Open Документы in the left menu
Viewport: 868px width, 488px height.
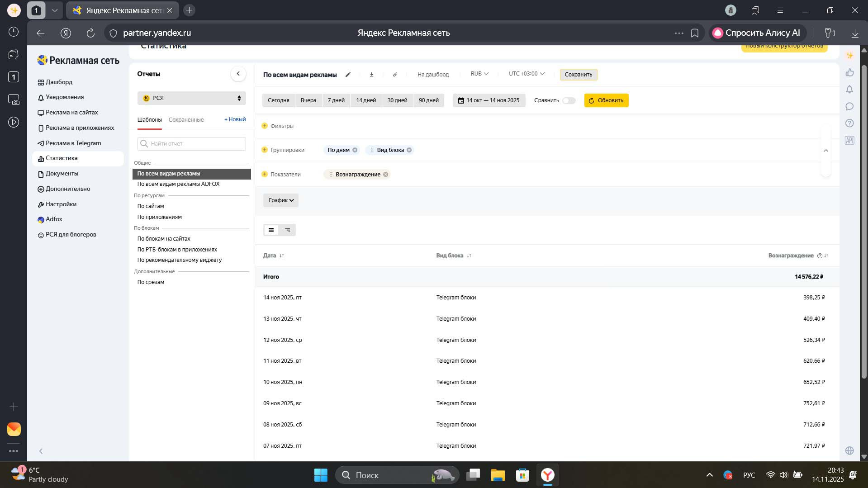[x=62, y=174]
